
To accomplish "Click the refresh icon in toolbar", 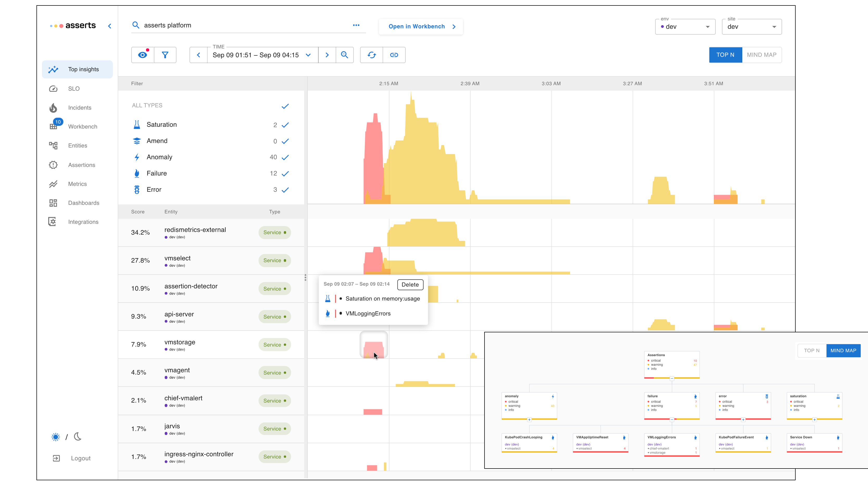I will coord(371,55).
